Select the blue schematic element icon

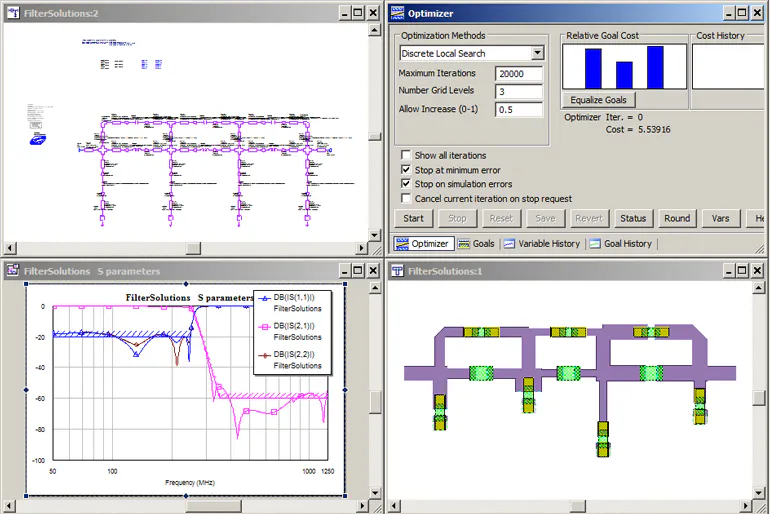38,140
